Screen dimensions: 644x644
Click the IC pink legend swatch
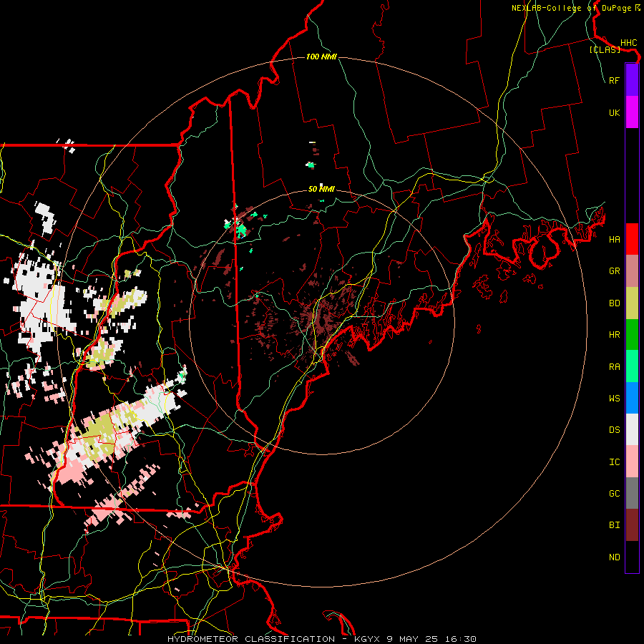click(632, 462)
